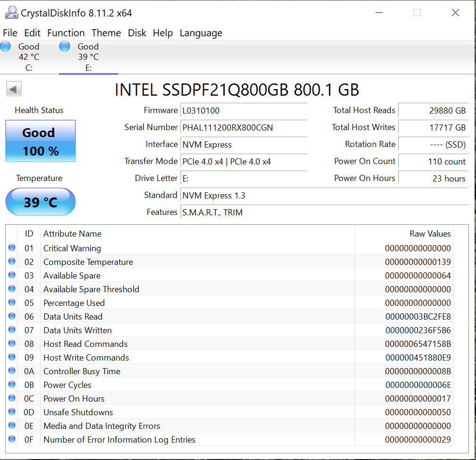The height and width of the screenshot is (460, 476).
Task: Click the previous disk arrow button
Action: tap(14, 89)
